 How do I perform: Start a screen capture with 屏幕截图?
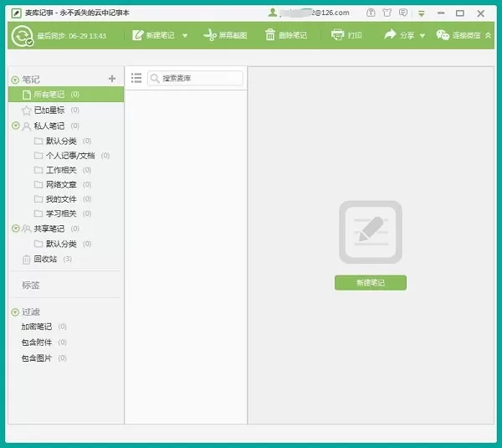225,35
